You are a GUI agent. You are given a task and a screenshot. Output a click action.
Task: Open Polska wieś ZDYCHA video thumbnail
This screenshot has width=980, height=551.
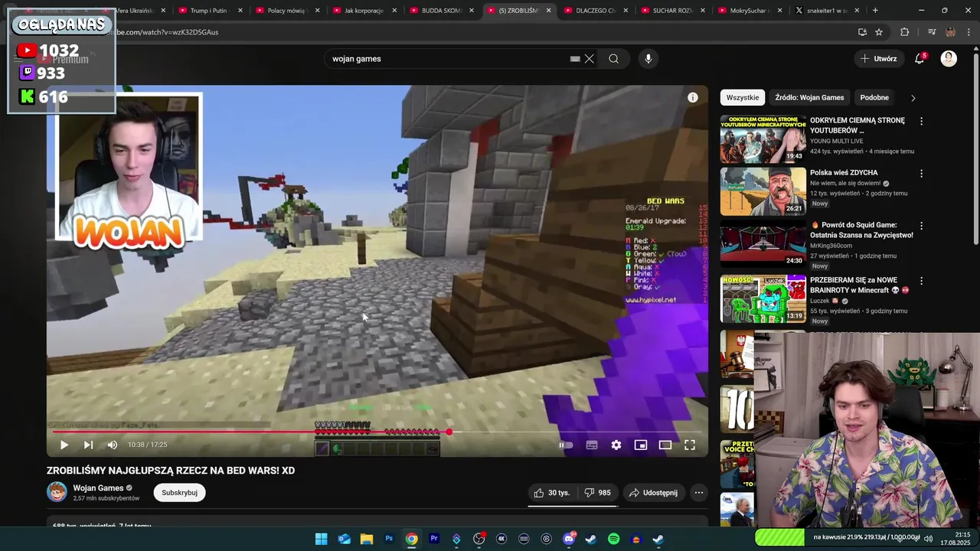pyautogui.click(x=763, y=192)
